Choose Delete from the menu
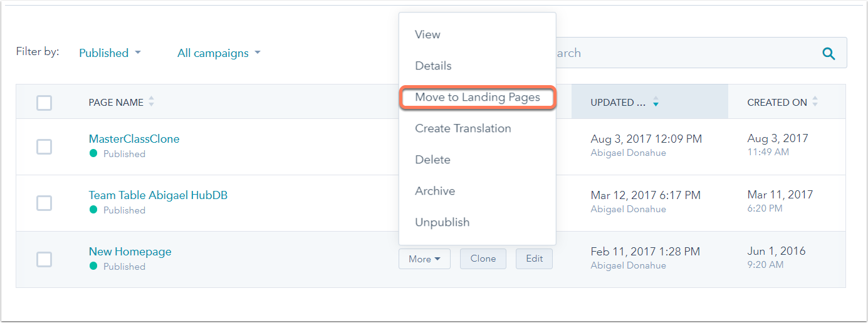The height and width of the screenshot is (323, 868). [432, 160]
